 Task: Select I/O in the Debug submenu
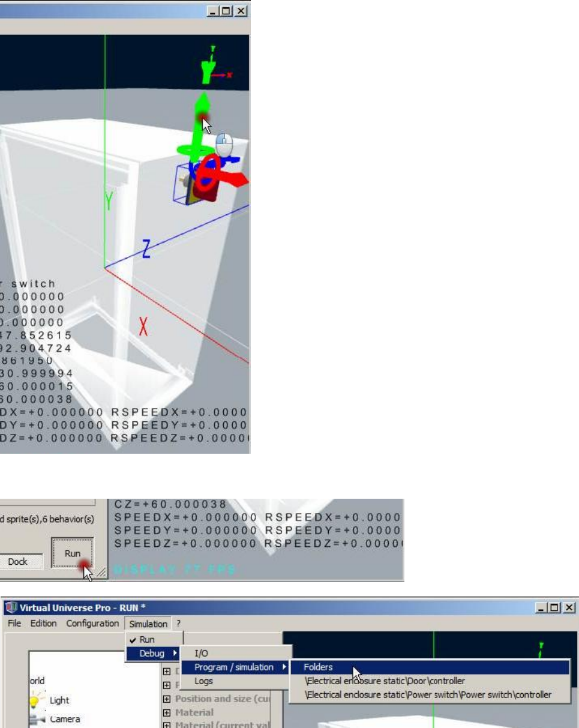pos(236,652)
